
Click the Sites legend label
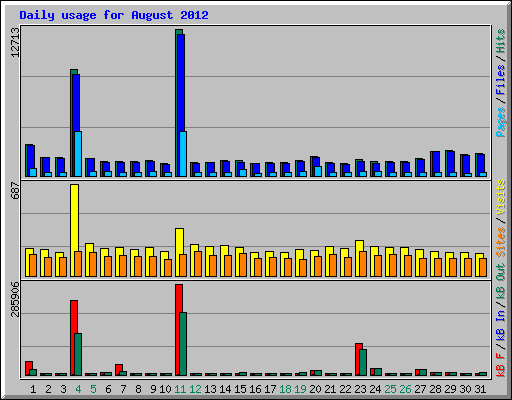(500, 242)
